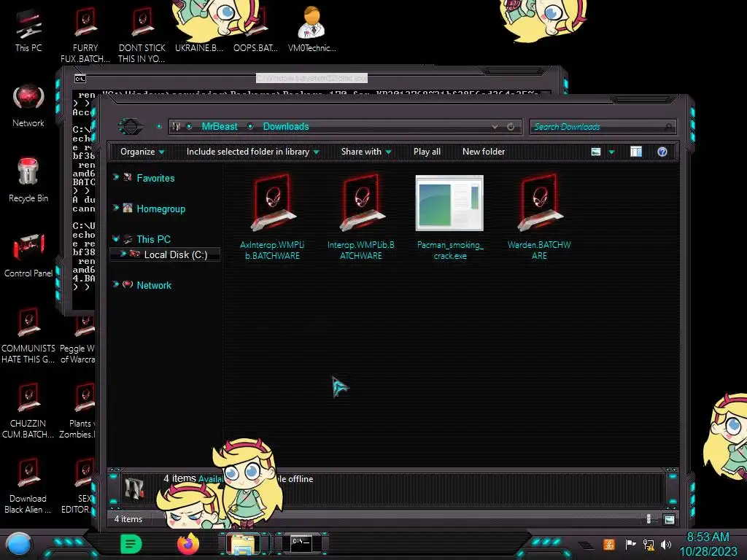Click the Explorer back/forward navigation orb
This screenshot has height=560, width=747.
click(x=130, y=127)
